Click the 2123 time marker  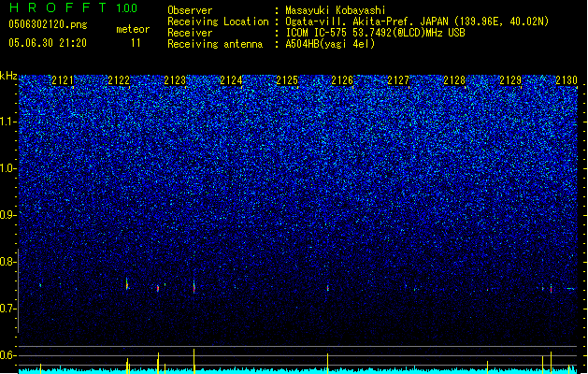[175, 80]
